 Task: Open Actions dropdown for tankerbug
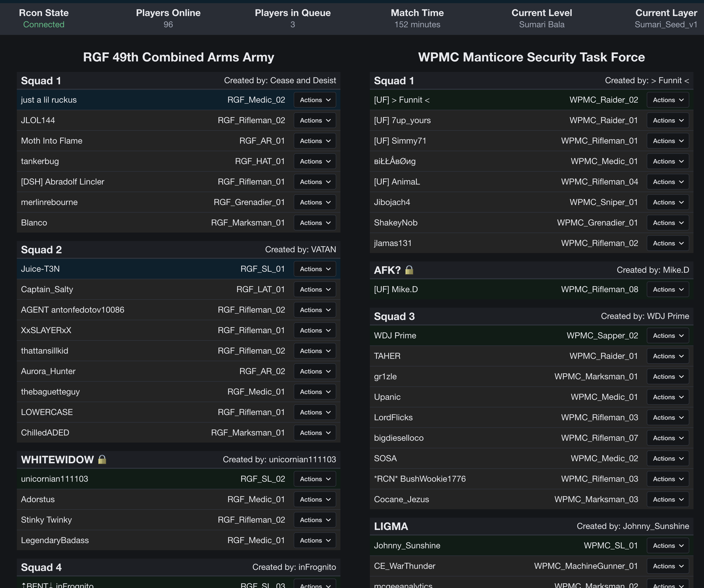click(x=315, y=161)
